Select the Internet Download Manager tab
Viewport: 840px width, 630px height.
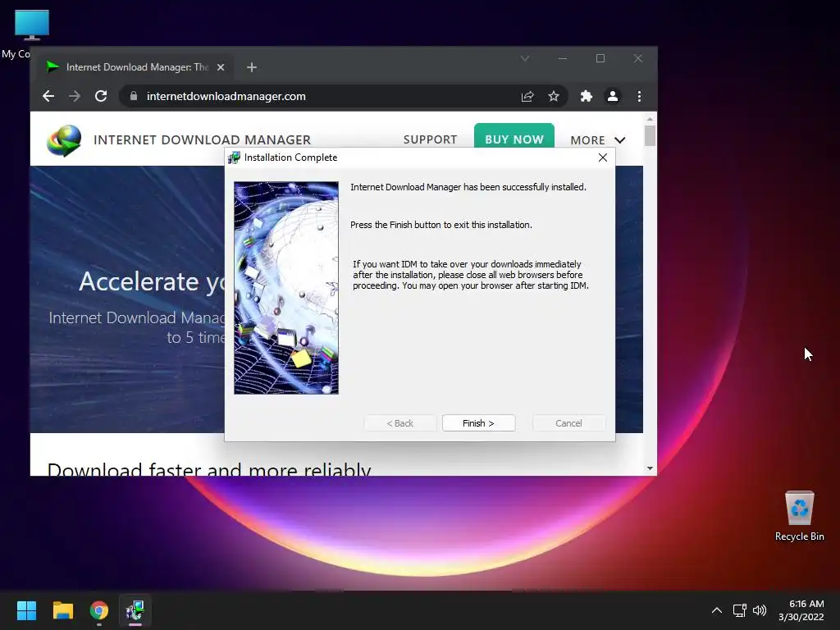click(136, 67)
